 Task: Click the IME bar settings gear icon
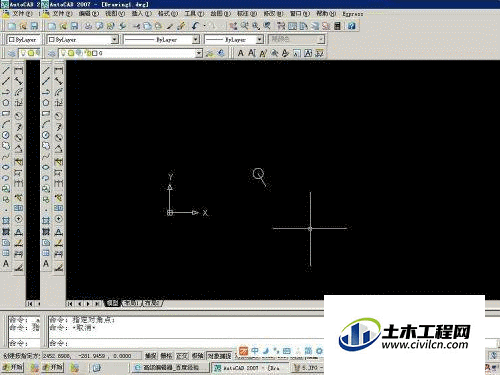[x=319, y=351]
